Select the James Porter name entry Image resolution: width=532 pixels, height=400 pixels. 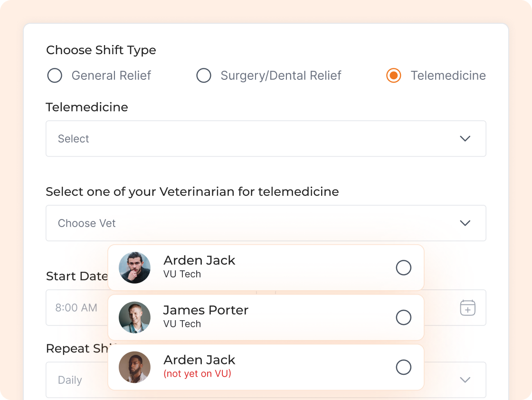click(x=206, y=310)
